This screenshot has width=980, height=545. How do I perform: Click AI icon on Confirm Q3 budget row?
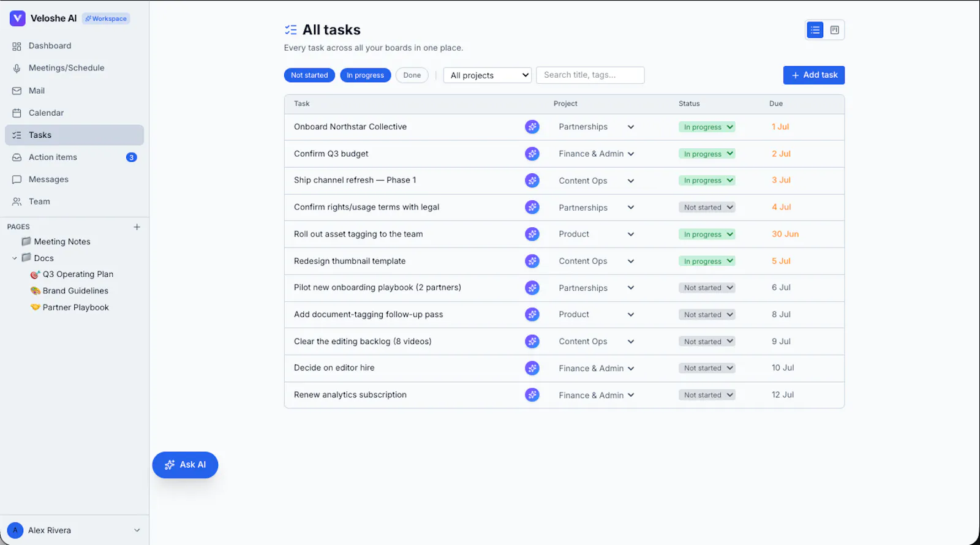(x=532, y=154)
